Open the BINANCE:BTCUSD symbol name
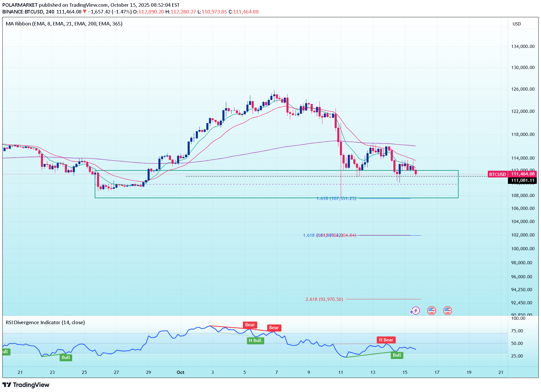The width and height of the screenshot is (541, 392). pyautogui.click(x=23, y=12)
